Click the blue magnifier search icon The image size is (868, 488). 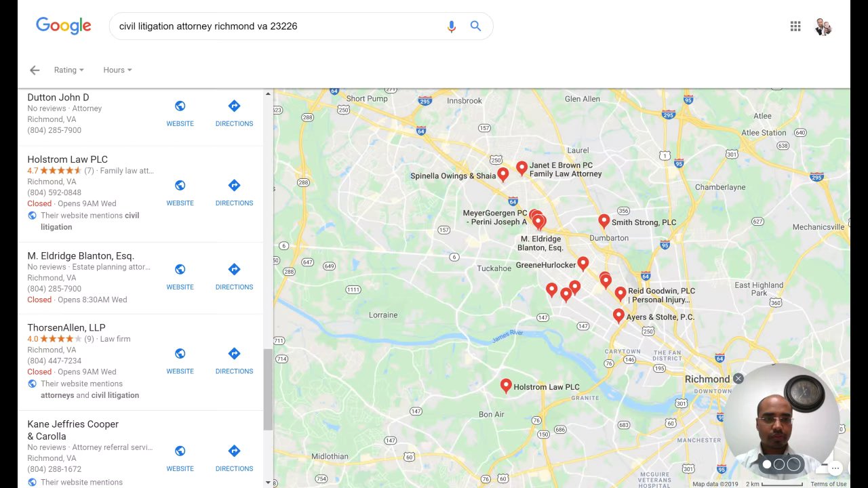[x=476, y=26]
